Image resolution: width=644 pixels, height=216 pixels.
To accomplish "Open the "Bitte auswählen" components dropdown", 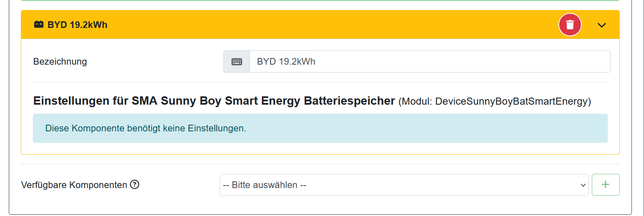I will tap(404, 185).
